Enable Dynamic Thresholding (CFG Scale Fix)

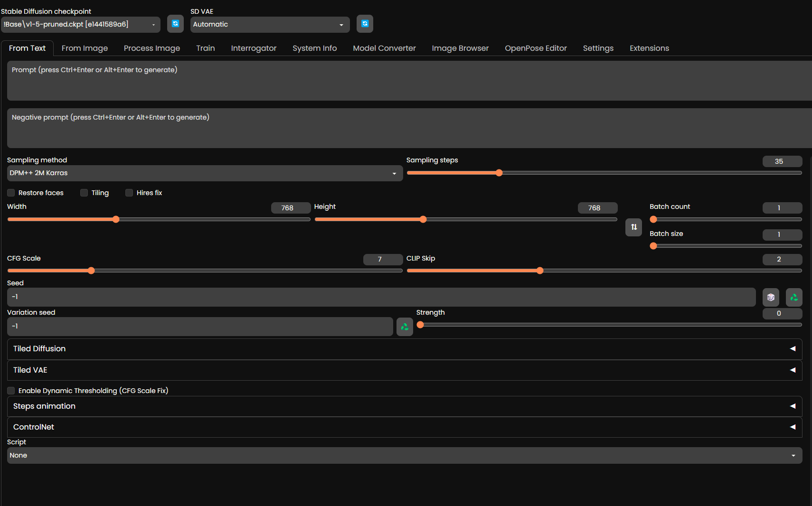click(10, 391)
